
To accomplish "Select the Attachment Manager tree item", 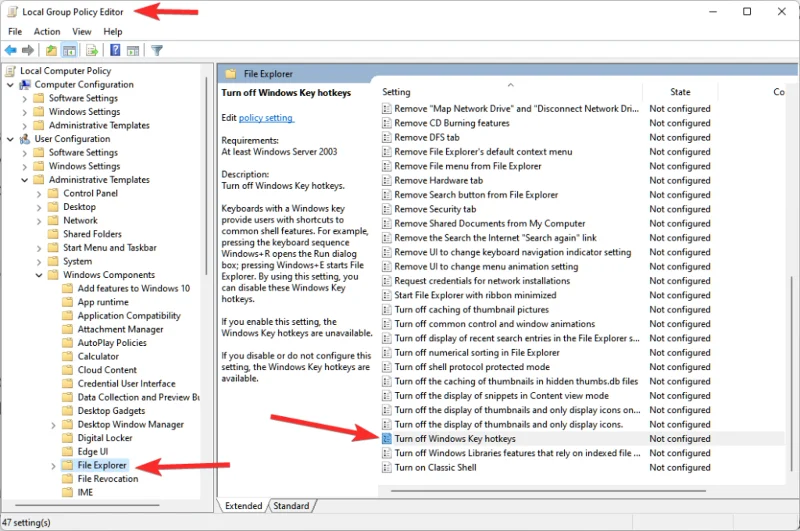I will 120,329.
